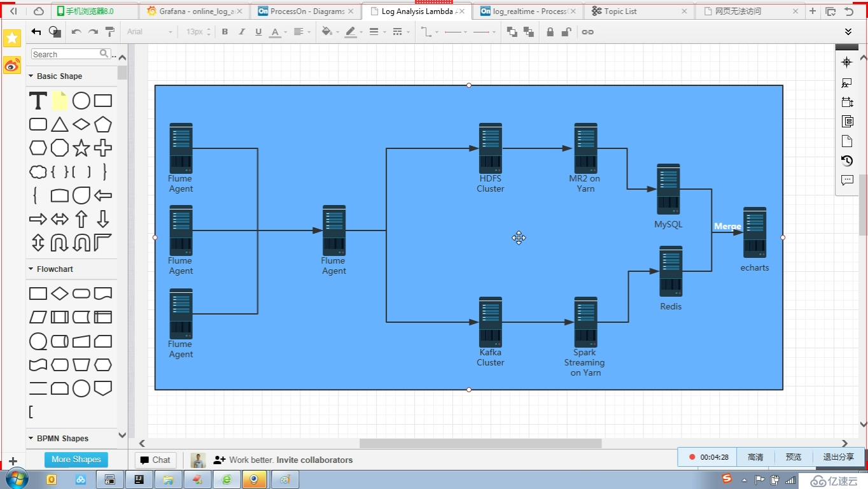This screenshot has width=868, height=489.
Task: Click the insert link icon
Action: coord(588,32)
